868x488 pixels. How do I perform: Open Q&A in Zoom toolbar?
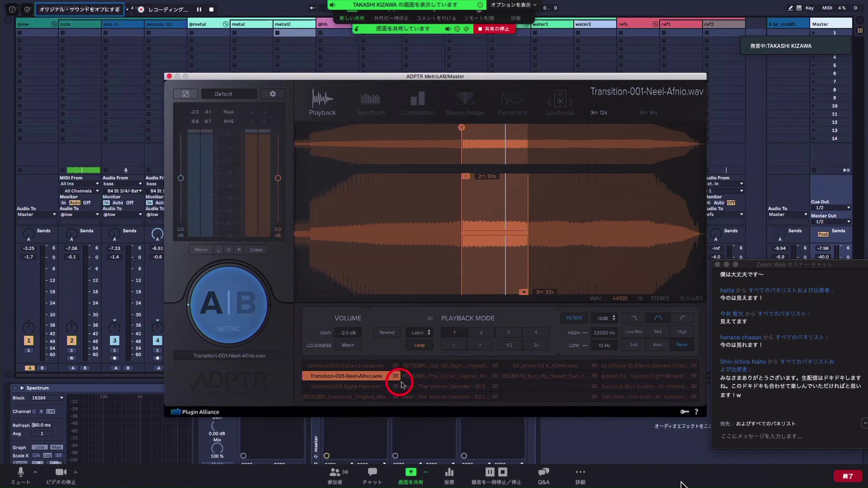543,476
